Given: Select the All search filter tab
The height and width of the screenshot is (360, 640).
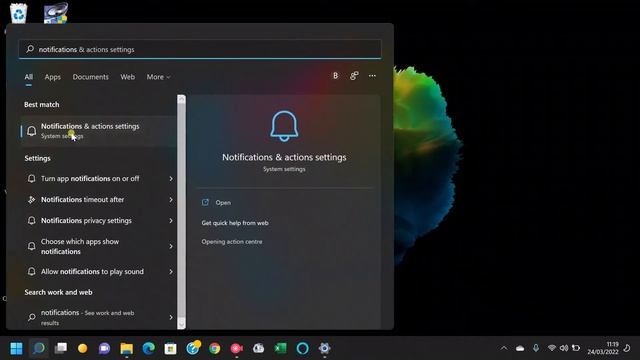Looking at the screenshot, I should pyautogui.click(x=29, y=77).
